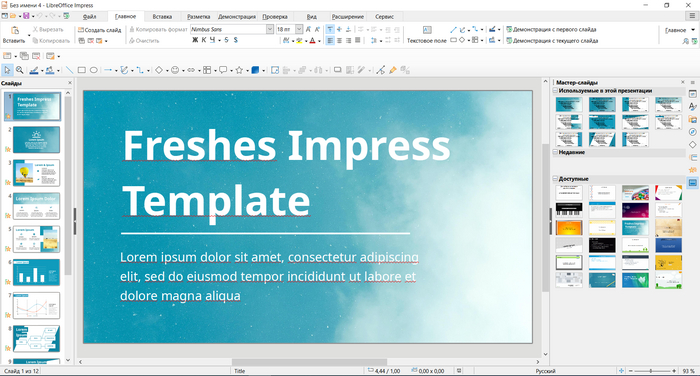Click the Очистить formatting button

[144, 41]
